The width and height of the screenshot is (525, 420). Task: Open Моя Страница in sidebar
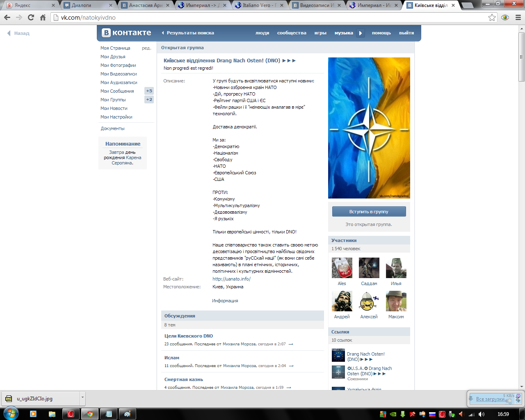click(x=115, y=48)
